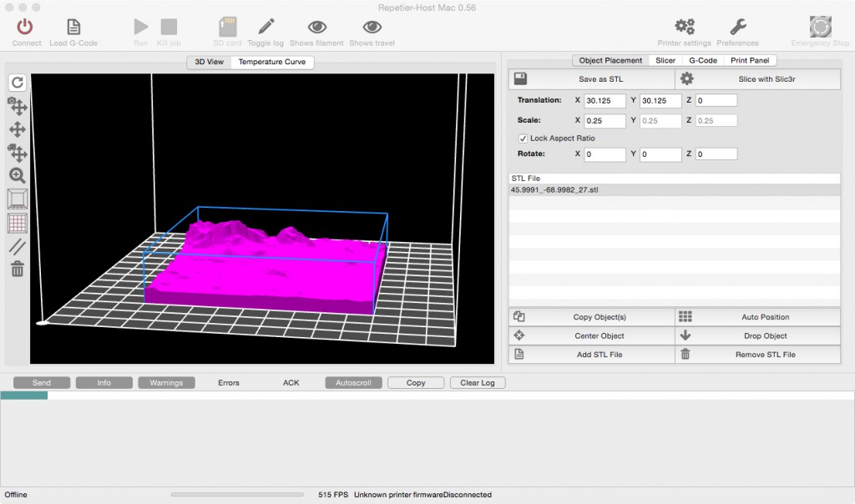Toggle the Info log filter
This screenshot has height=504, width=855.
pyautogui.click(x=104, y=382)
